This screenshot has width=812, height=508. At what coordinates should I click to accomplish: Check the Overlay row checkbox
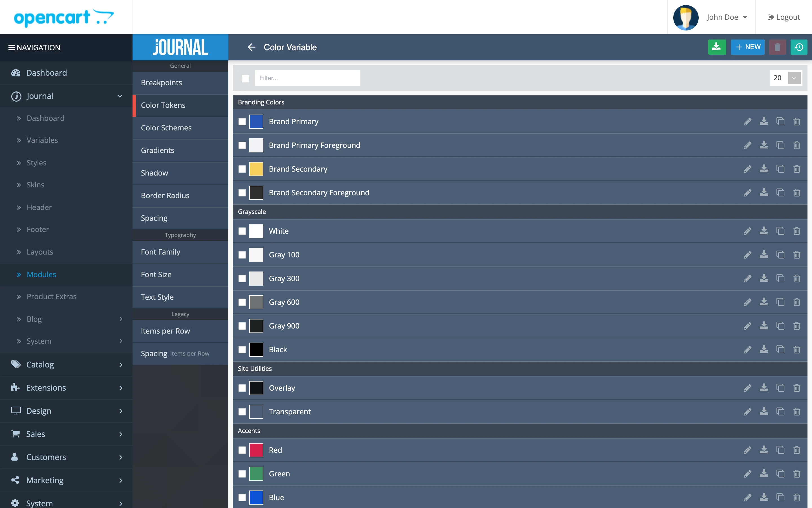pyautogui.click(x=242, y=388)
